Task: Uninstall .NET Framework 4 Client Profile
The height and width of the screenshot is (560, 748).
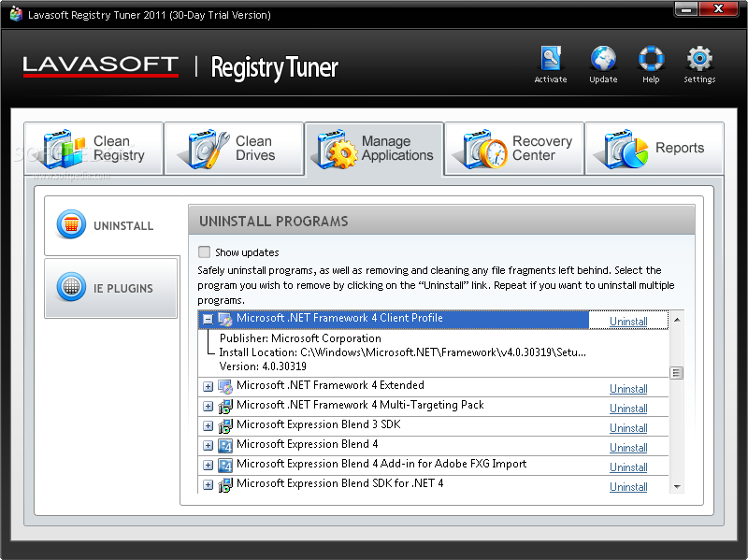Action: 628,321
